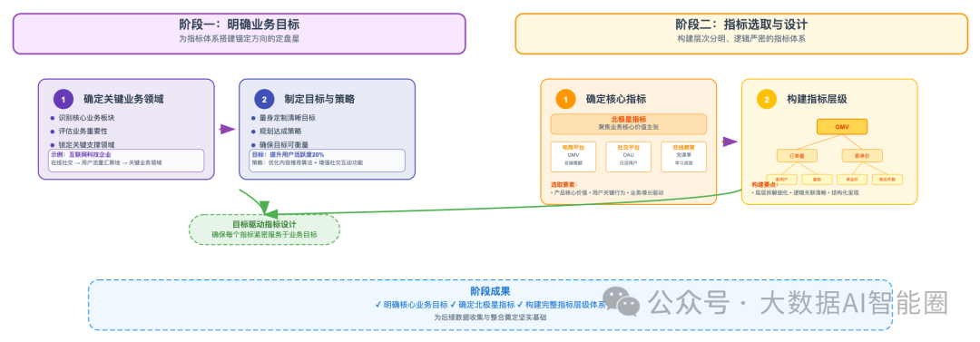Click the top GMV node of the tree

coord(842,126)
